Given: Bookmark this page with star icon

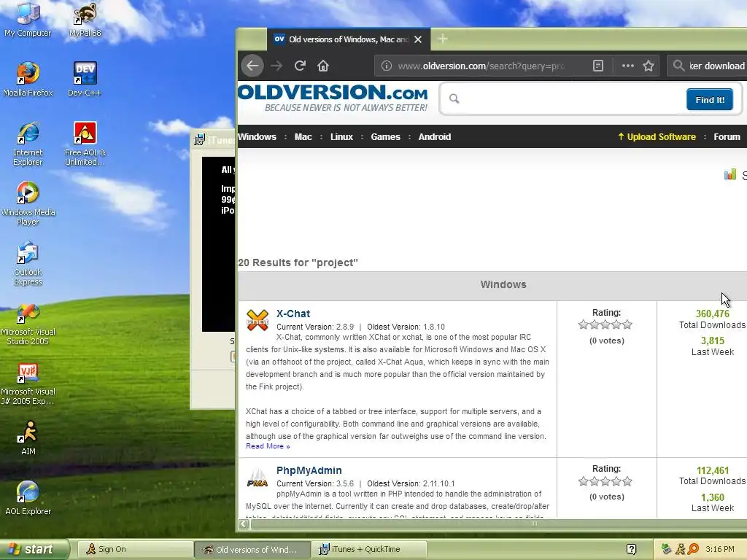Looking at the screenshot, I should [649, 66].
